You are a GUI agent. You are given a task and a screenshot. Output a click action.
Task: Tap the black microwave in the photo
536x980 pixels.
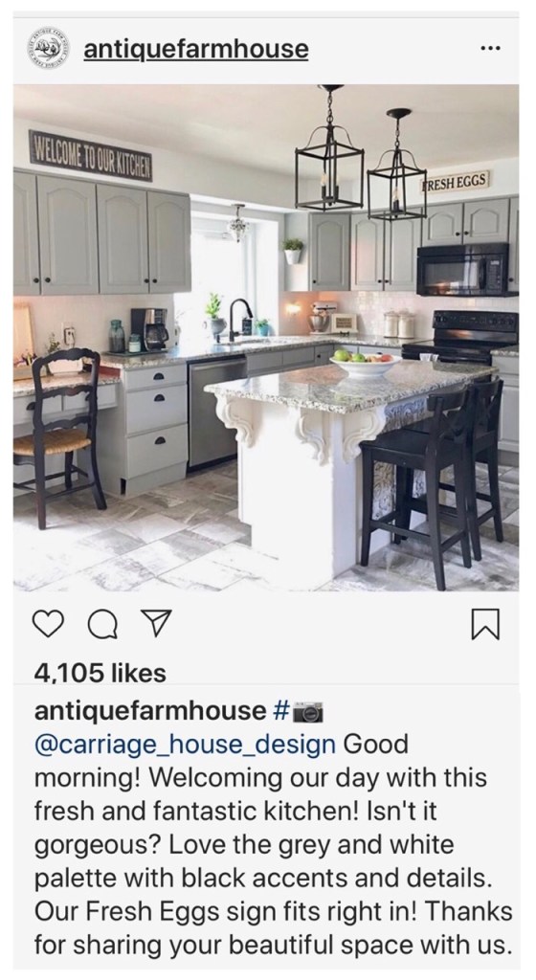[x=463, y=269]
